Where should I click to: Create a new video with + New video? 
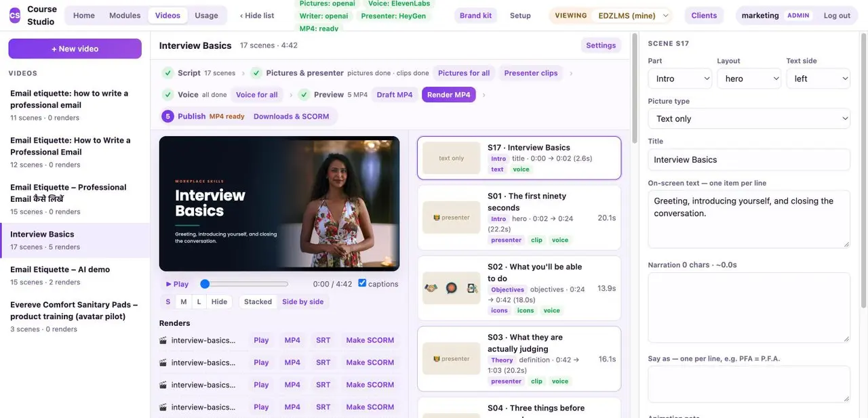[x=75, y=49]
